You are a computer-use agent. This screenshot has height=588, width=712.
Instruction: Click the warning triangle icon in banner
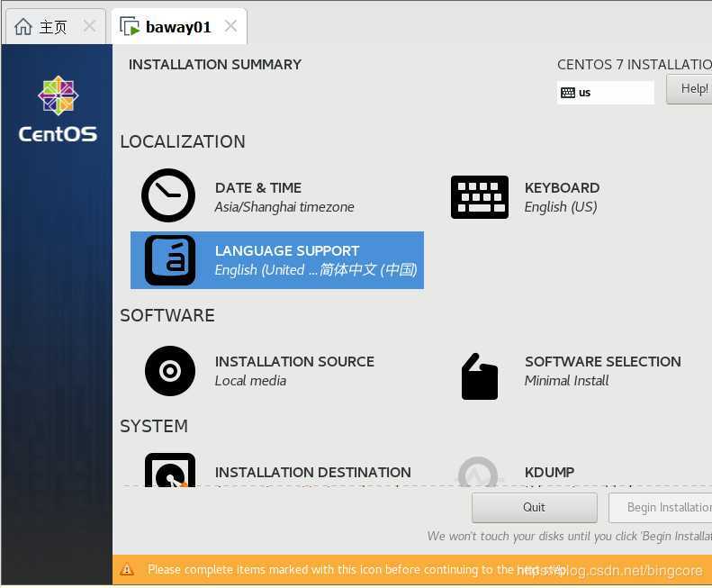pos(127,569)
